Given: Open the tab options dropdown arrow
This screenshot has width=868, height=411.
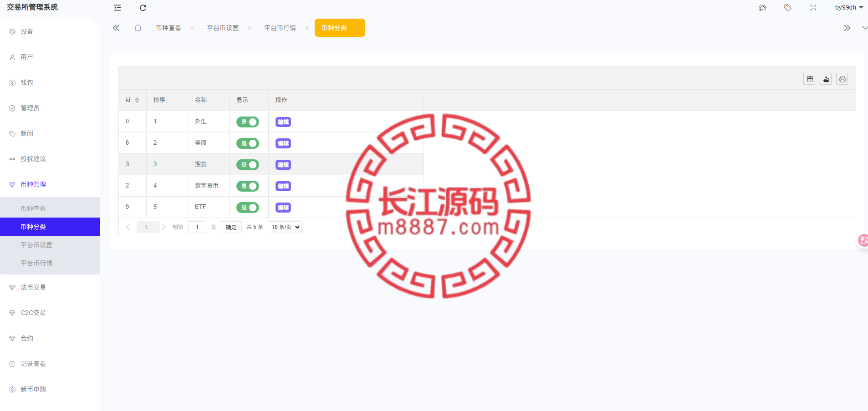Looking at the screenshot, I should [864, 28].
